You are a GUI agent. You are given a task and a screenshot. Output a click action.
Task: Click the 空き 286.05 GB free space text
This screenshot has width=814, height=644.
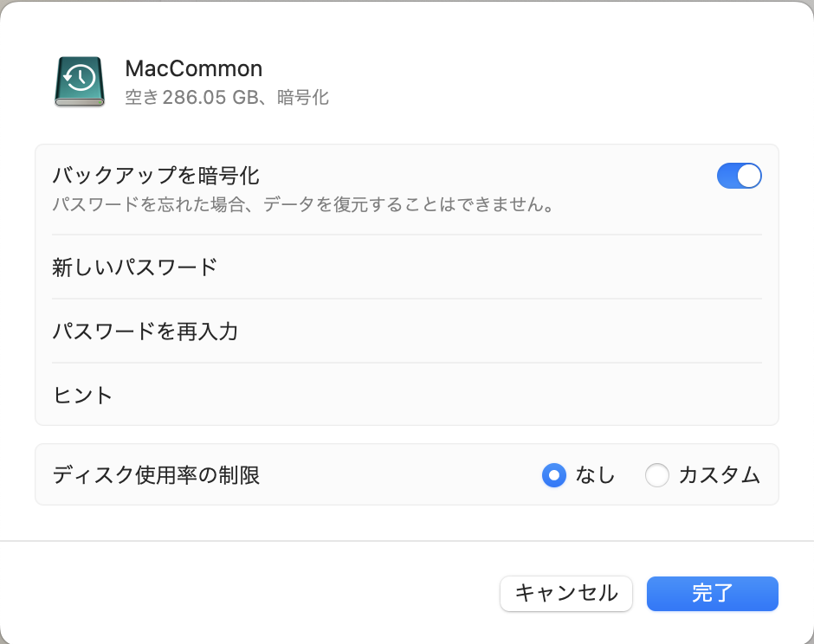[191, 97]
